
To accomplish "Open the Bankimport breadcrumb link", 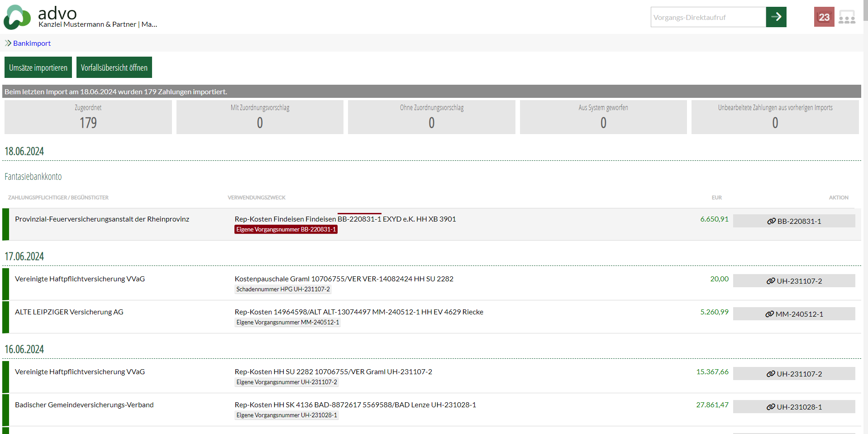I will [32, 43].
